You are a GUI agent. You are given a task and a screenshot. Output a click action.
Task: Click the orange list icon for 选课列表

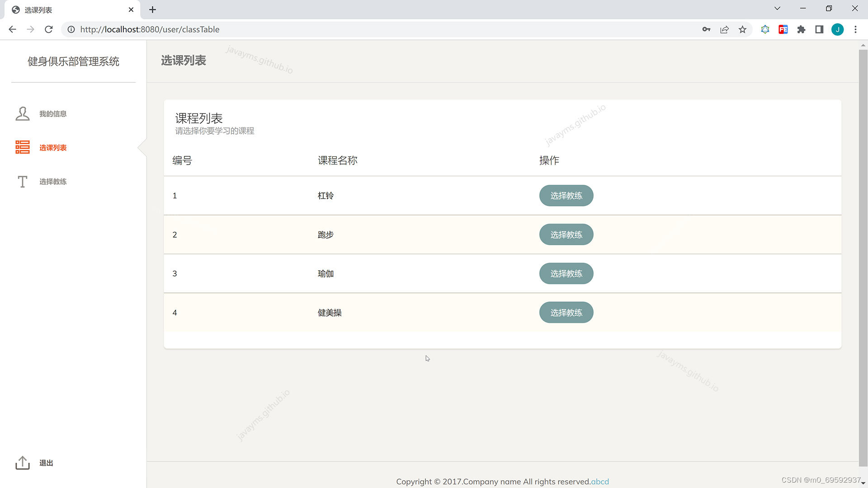[22, 147]
